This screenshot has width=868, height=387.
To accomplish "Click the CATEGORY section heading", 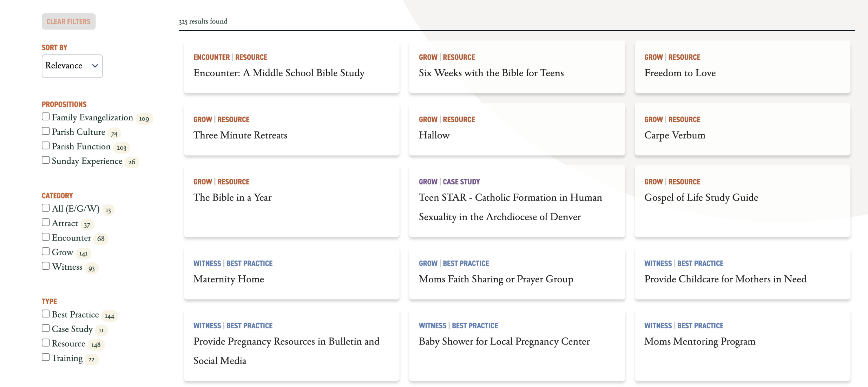I will coord(57,195).
